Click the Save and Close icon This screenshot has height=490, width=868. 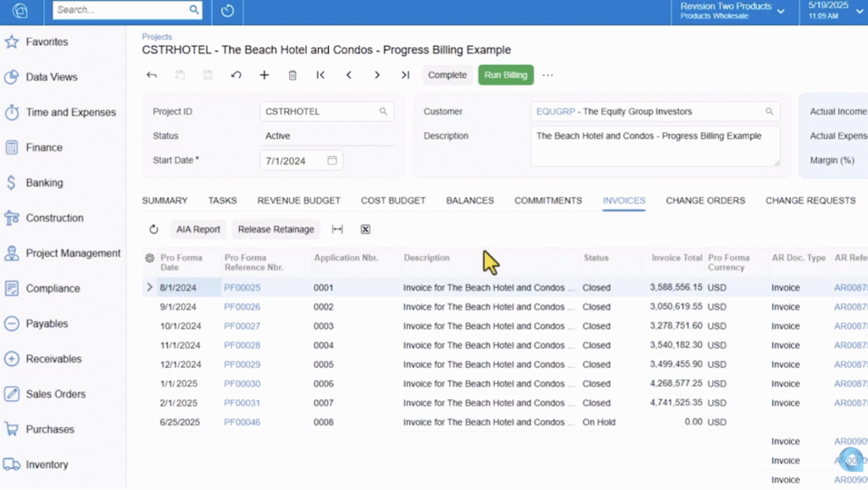click(x=180, y=75)
